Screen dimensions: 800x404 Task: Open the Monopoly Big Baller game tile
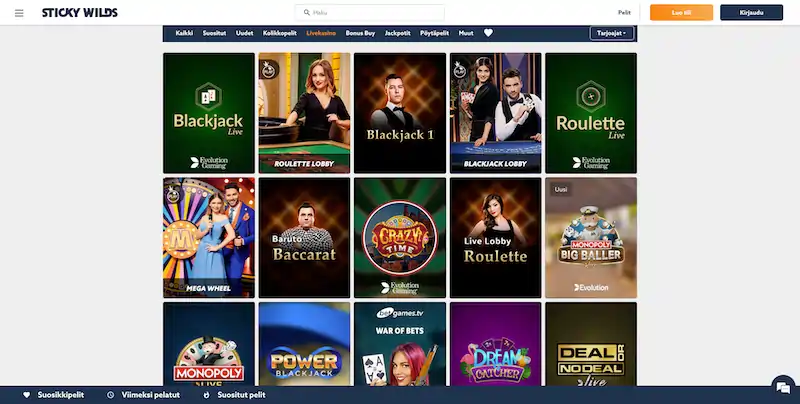click(591, 238)
